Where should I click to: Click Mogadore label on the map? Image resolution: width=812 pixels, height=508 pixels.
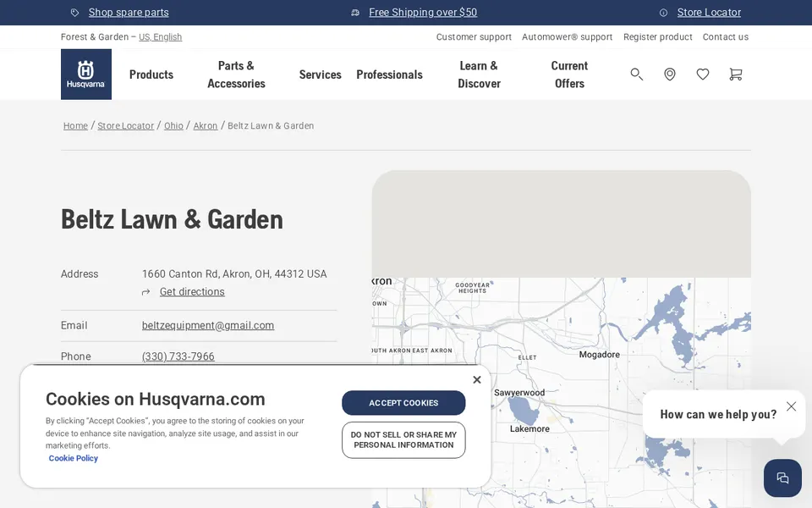599,355
